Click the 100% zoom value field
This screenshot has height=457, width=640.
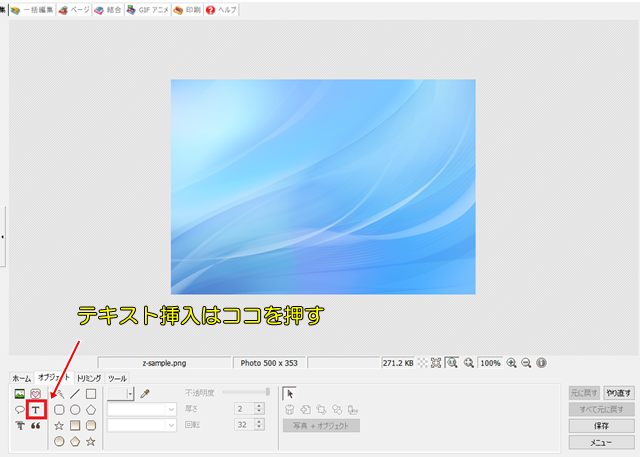(x=490, y=363)
